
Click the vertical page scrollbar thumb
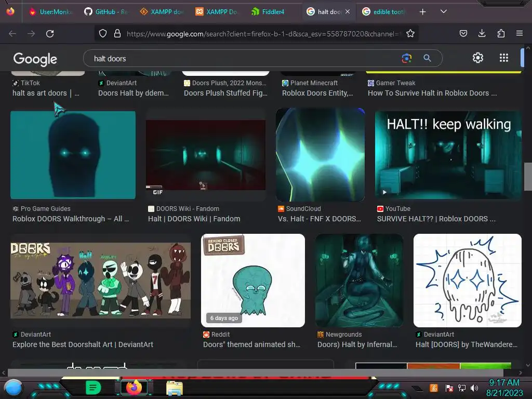(528, 177)
